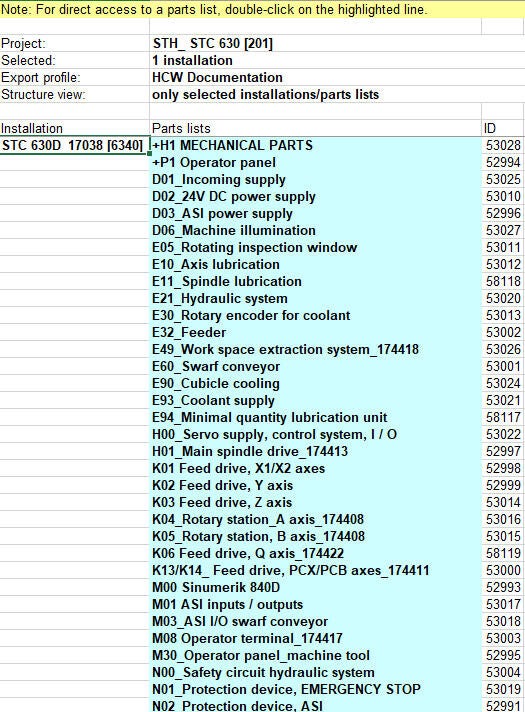The height and width of the screenshot is (712, 525).
Task: Click the 'Structure view:' label cell
Action: pos(74,94)
